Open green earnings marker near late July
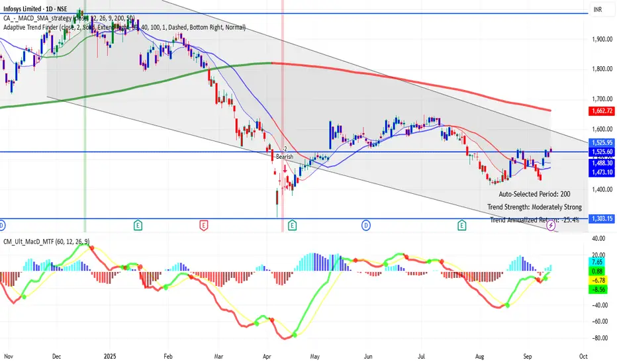This screenshot has height=364, width=617. coord(461,226)
